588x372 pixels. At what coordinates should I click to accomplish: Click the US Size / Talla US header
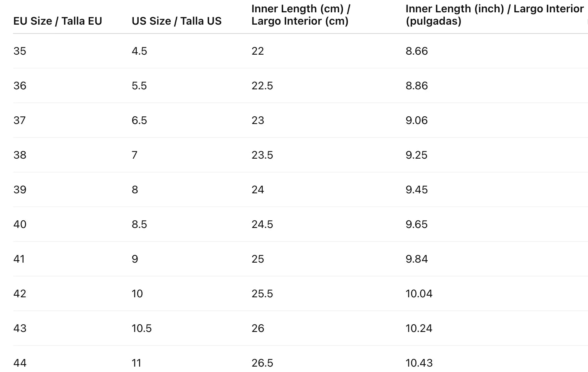tap(176, 21)
